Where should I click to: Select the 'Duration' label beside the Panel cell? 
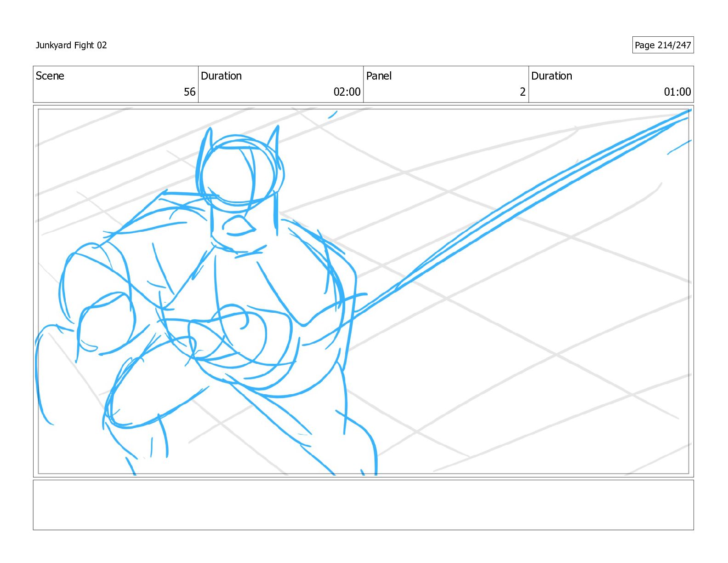pos(552,76)
